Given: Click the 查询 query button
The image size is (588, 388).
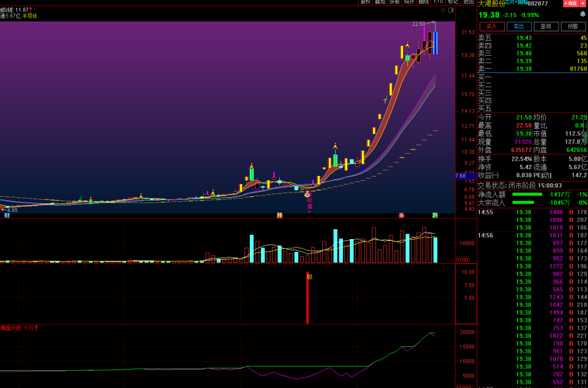Looking at the screenshot, I should [x=546, y=26].
